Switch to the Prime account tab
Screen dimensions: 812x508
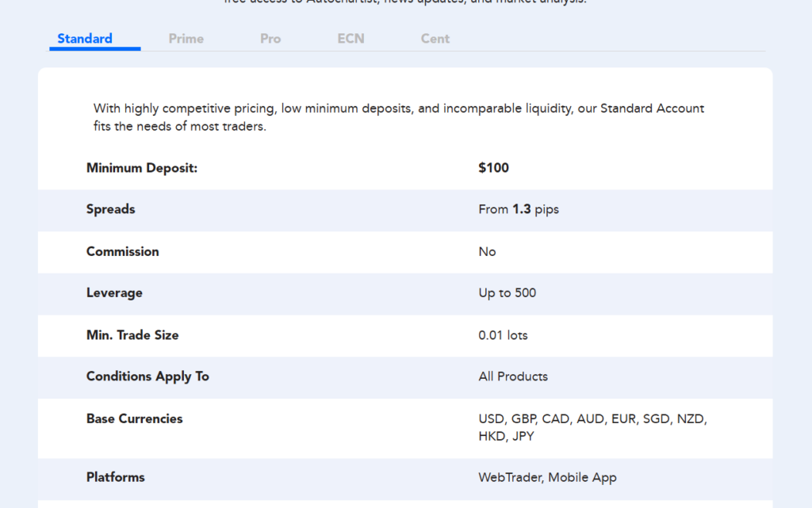click(186, 38)
